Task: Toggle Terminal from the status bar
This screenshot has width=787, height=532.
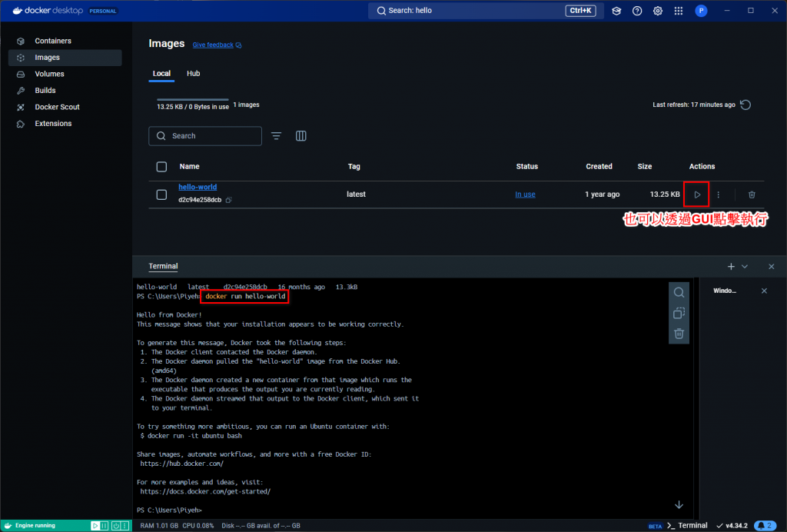Action: 687,526
